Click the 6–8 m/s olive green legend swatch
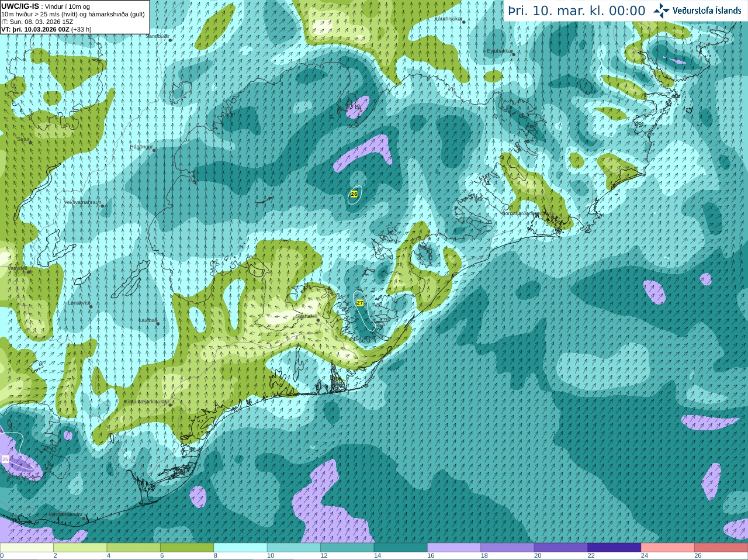Image resolution: width=748 pixels, height=560 pixels. [x=187, y=548]
